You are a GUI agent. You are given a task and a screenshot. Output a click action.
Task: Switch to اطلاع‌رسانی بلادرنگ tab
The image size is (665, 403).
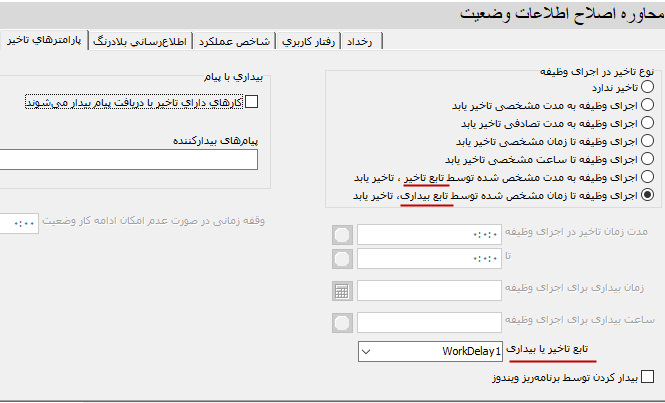pos(140,41)
